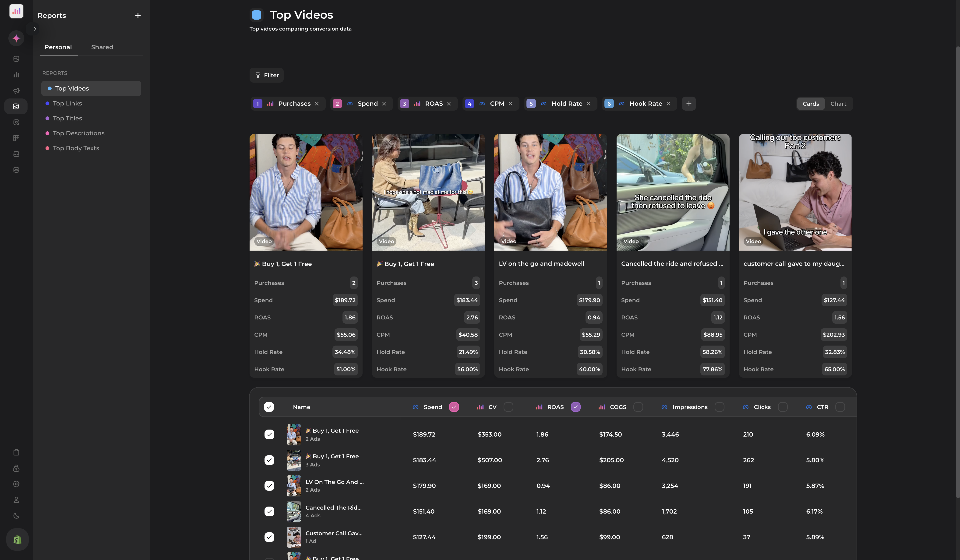The width and height of the screenshot is (960, 560).
Task: Switch to Chart view
Action: coord(838,104)
